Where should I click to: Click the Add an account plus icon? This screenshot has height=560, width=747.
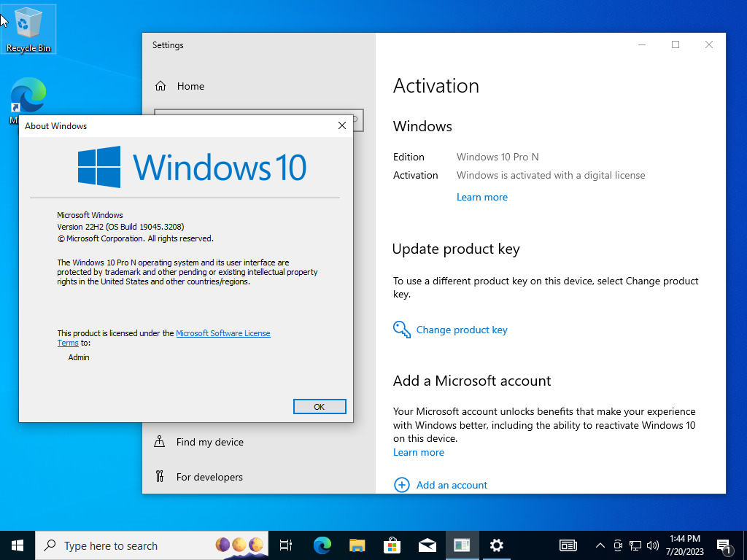pos(402,485)
